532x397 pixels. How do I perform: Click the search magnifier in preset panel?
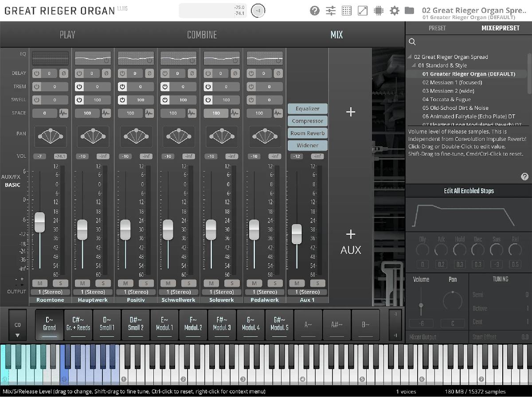412,42
